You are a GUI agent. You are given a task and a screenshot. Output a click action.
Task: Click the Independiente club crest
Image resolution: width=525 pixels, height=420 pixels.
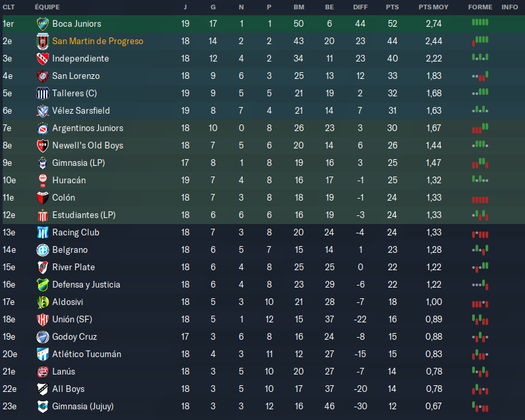(42, 59)
